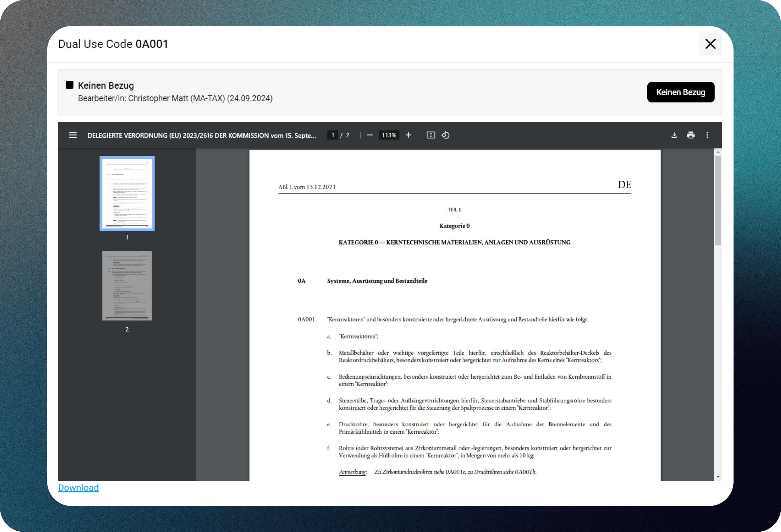The width and height of the screenshot is (781, 532).
Task: Close the Dual Use Code dialog
Action: (x=710, y=44)
